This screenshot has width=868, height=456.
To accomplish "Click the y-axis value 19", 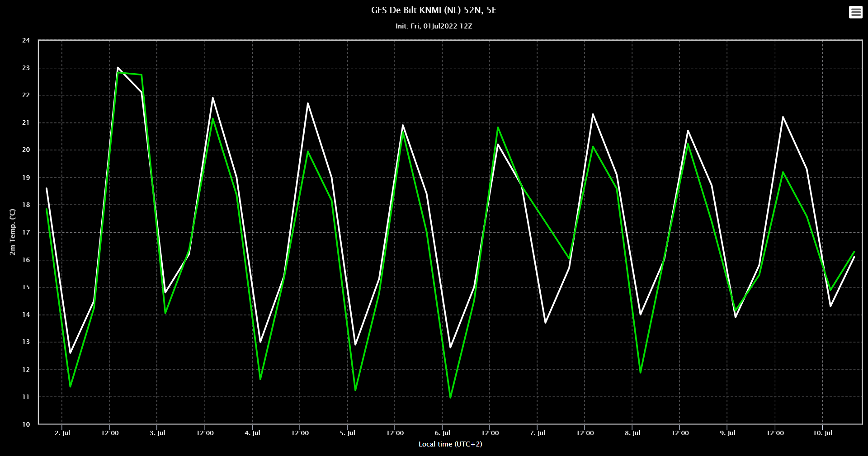I will (26, 178).
